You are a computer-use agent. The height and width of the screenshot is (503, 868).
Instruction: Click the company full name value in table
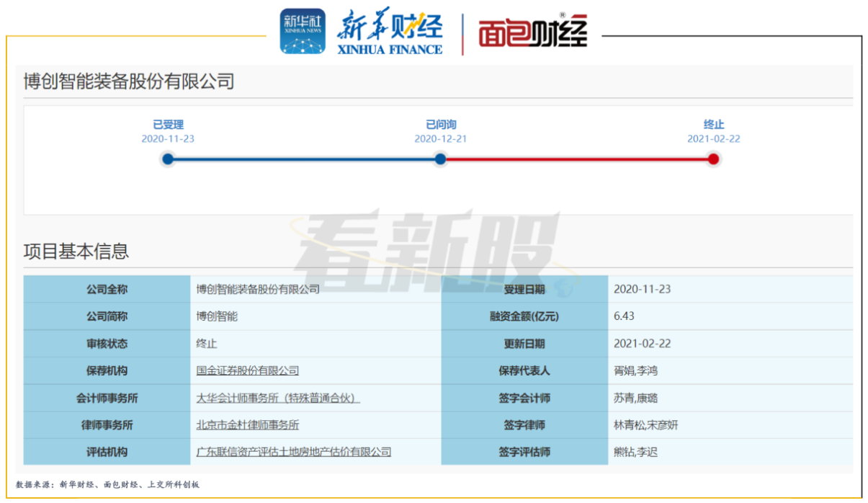[258, 289]
